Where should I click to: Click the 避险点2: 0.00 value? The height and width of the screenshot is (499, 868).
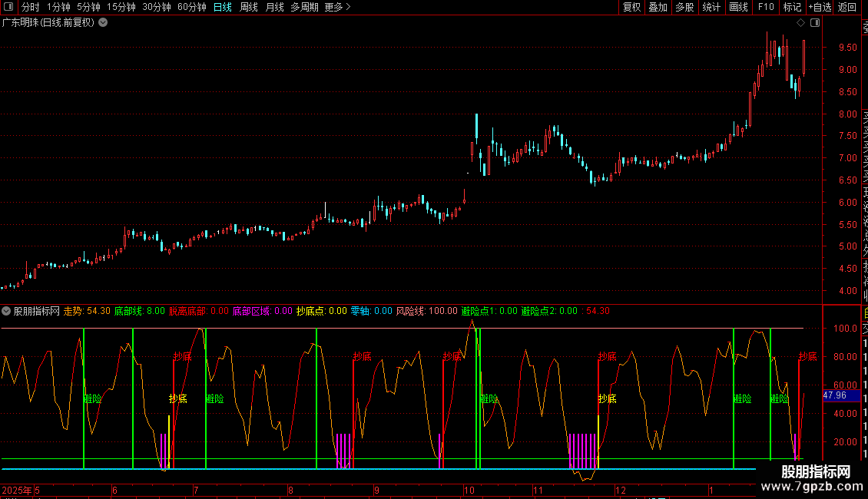[x=549, y=311]
